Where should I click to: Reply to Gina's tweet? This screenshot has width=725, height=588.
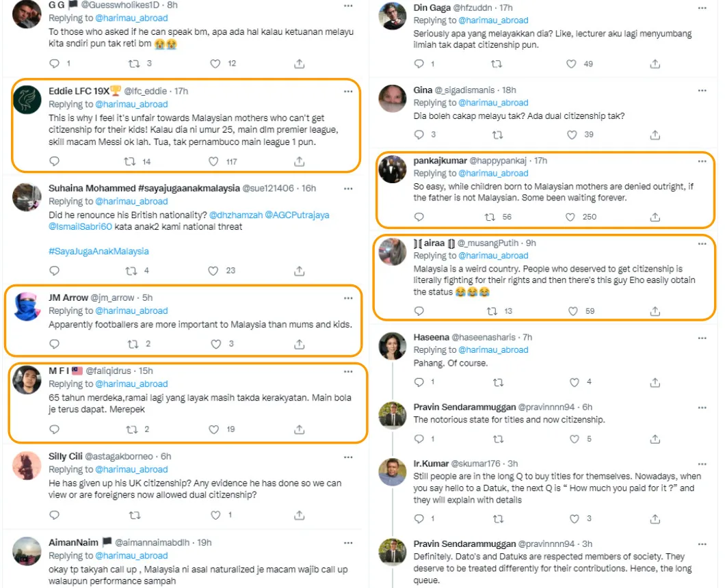419,135
